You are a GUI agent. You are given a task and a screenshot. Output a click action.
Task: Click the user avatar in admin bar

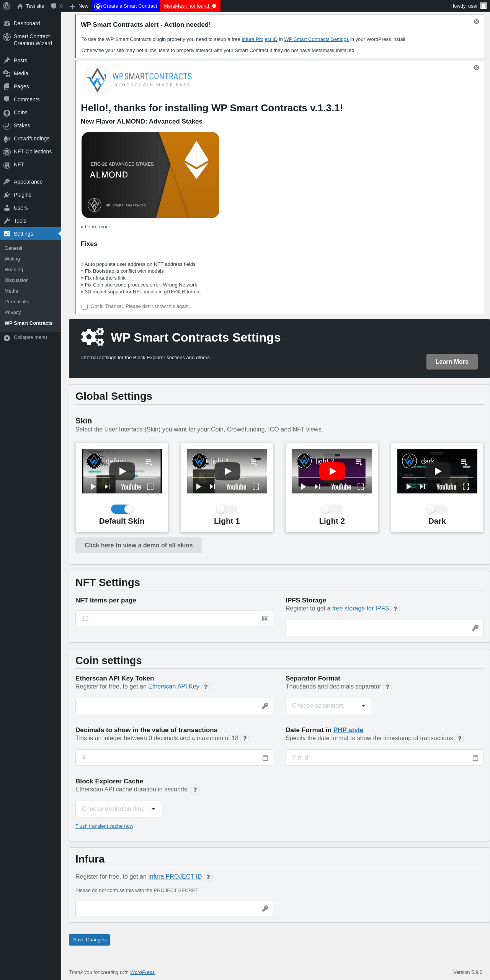click(x=483, y=6)
